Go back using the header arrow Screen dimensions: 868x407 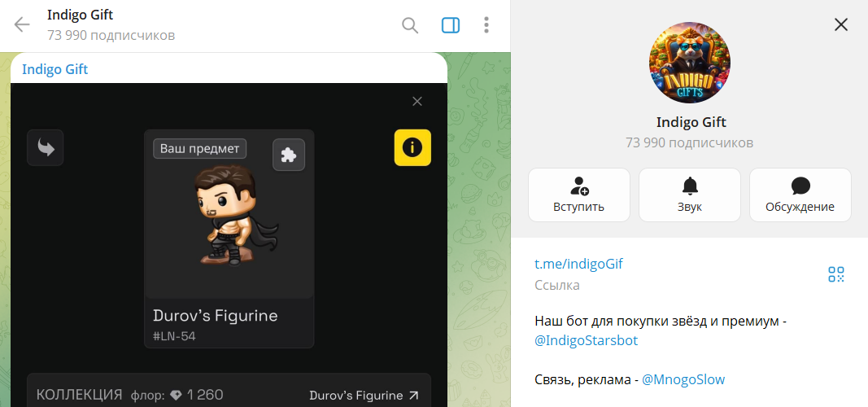tap(22, 25)
